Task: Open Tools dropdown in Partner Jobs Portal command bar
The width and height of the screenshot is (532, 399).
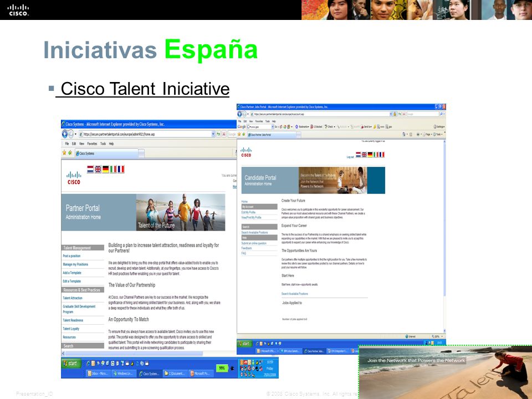Action: click(x=438, y=134)
